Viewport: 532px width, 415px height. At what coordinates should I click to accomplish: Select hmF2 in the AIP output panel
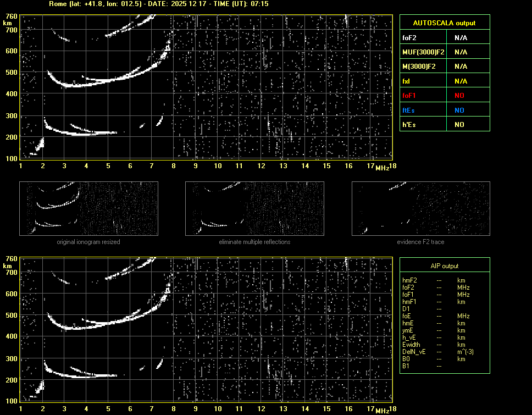tap(410, 280)
